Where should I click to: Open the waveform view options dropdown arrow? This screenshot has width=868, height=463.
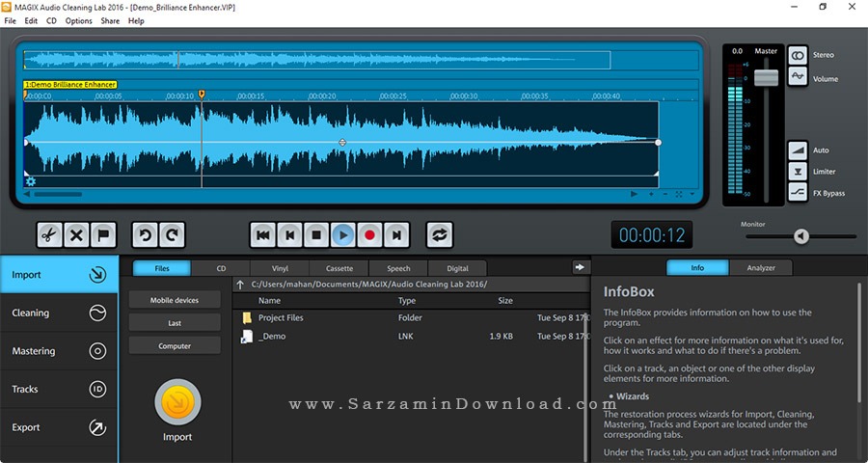(x=692, y=195)
